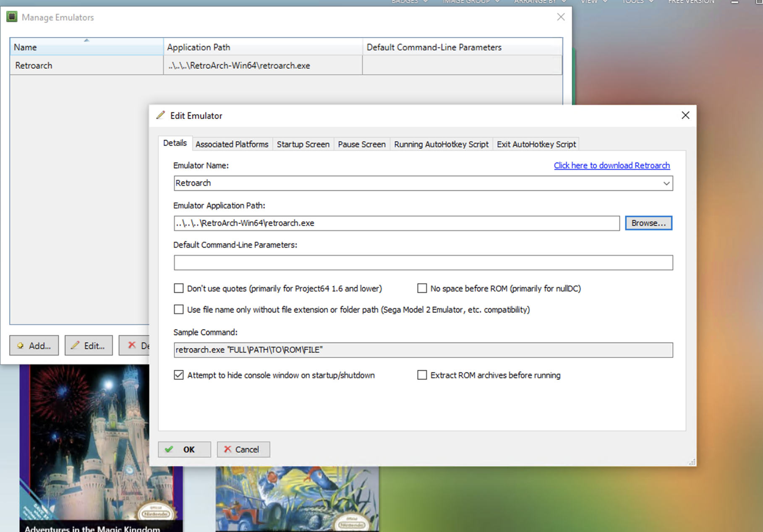The width and height of the screenshot is (763, 532).
Task: Expand the Emulator Name dropdown arrow
Action: click(x=666, y=183)
